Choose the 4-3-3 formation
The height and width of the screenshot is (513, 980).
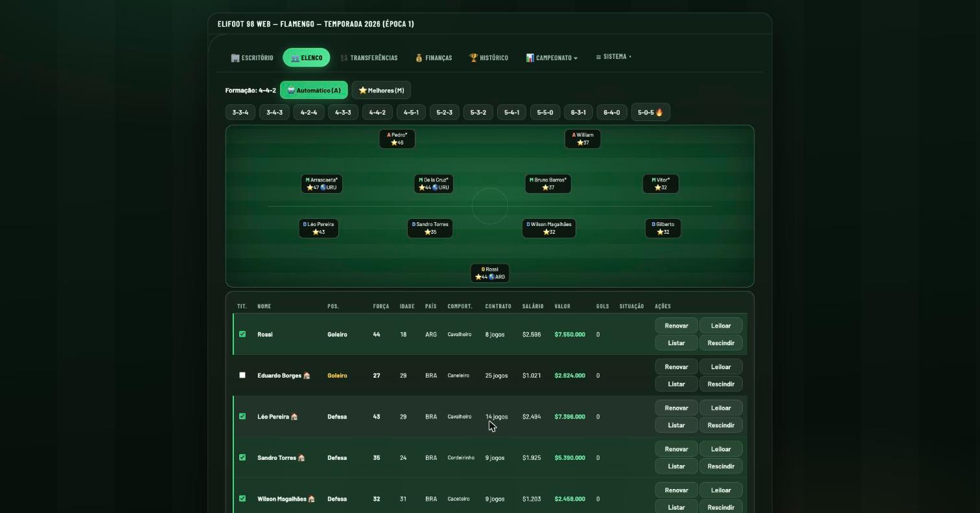[x=343, y=112]
